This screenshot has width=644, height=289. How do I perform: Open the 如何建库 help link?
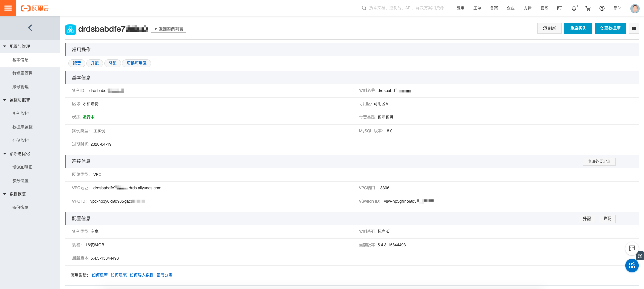pos(100,275)
